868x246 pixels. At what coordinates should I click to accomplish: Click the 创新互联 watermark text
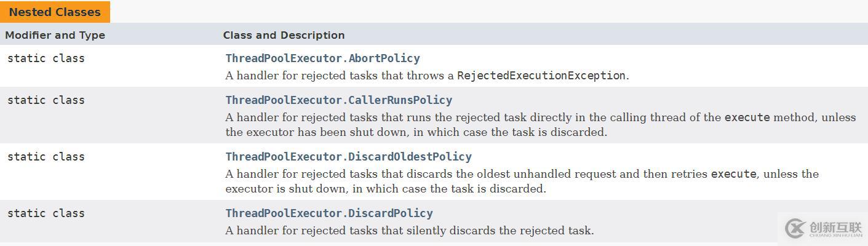tap(835, 226)
